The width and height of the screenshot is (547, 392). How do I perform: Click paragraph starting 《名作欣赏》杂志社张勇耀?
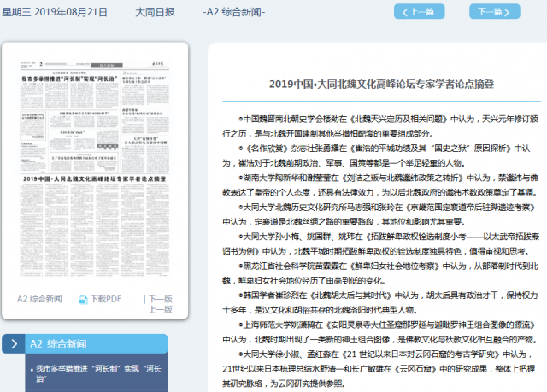[x=377, y=155]
